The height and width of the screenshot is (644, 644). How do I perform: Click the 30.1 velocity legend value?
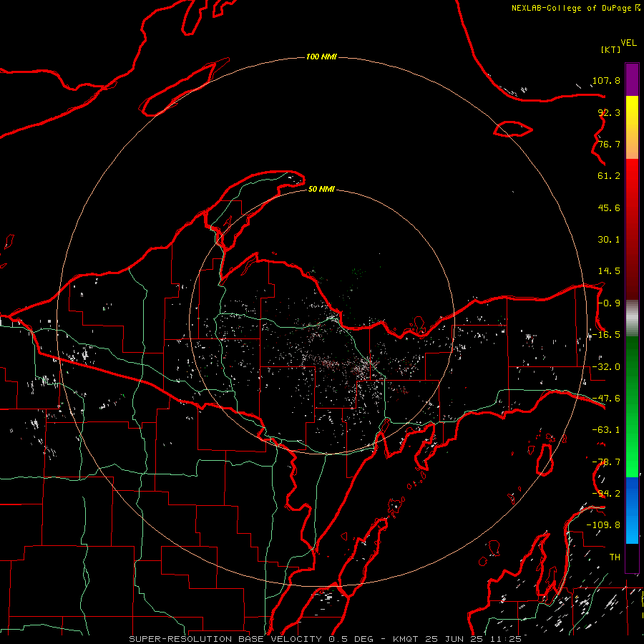click(609, 240)
